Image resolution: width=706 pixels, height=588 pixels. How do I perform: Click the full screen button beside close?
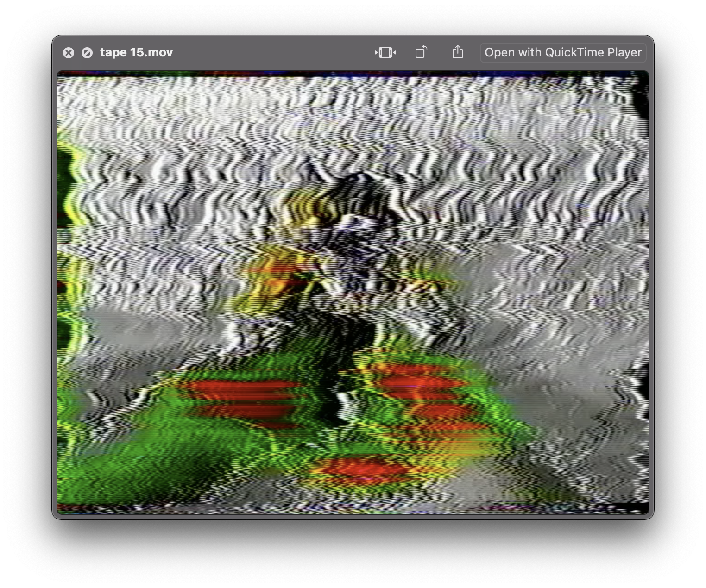87,53
